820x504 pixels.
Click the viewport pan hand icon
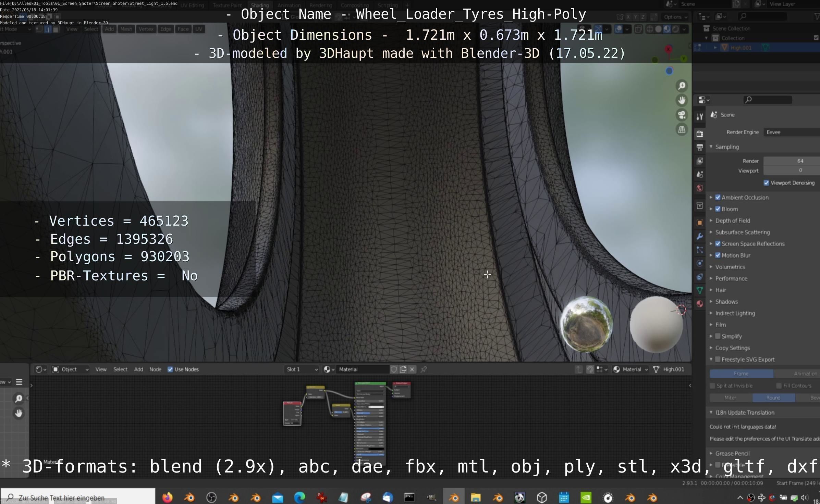(x=682, y=100)
